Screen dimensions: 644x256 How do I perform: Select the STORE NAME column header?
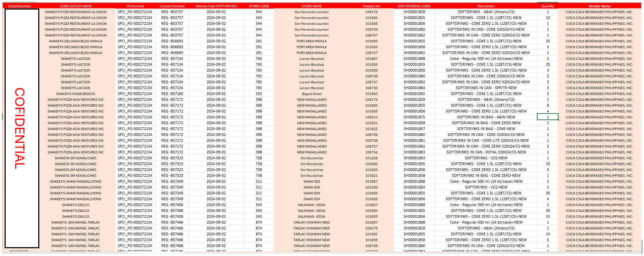(312, 6)
